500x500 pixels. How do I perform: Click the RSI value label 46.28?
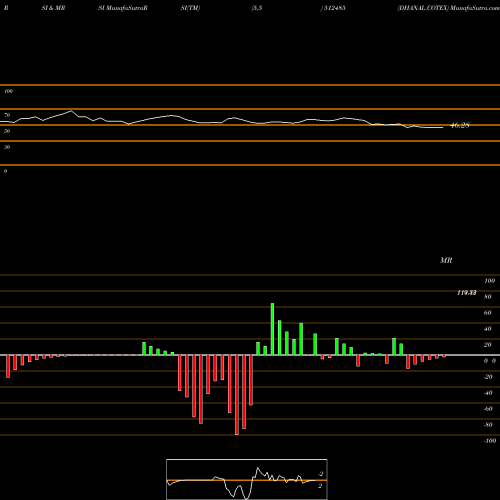point(460,125)
